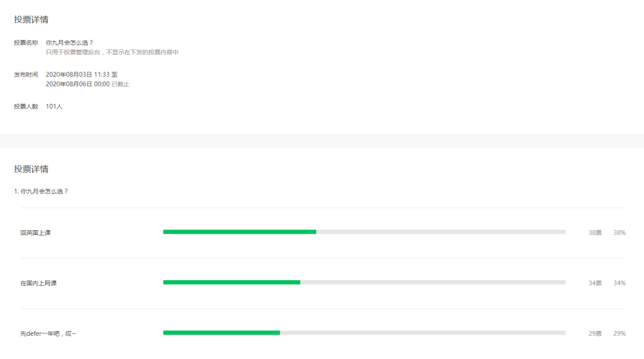The height and width of the screenshot is (359, 644).
Task: Click the progress bar for "回英国上课"
Action: [x=364, y=233]
